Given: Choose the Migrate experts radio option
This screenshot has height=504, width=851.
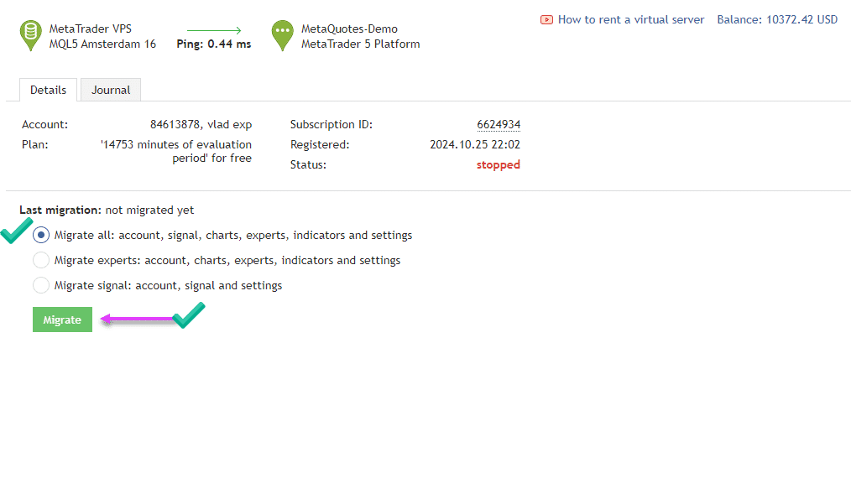Looking at the screenshot, I should [41, 260].
